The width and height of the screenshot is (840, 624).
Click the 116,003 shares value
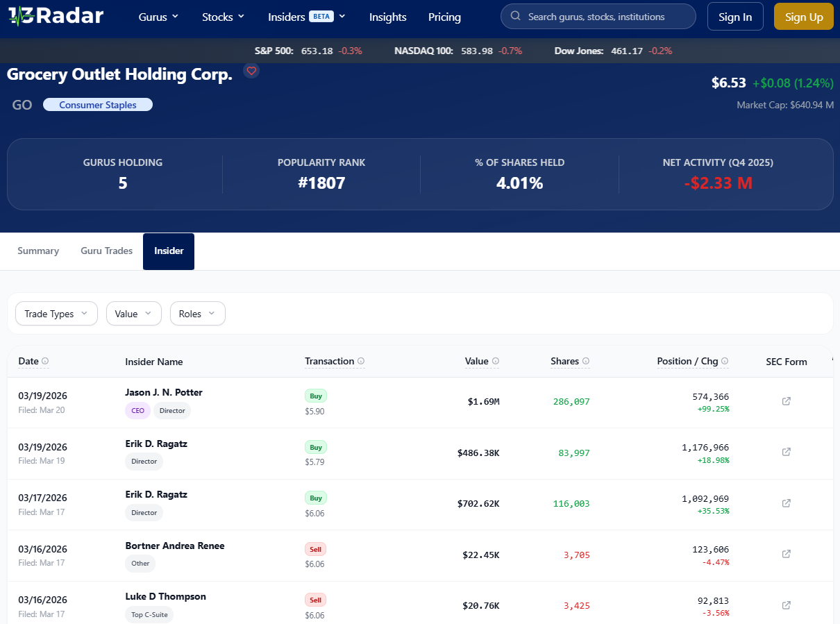click(571, 503)
